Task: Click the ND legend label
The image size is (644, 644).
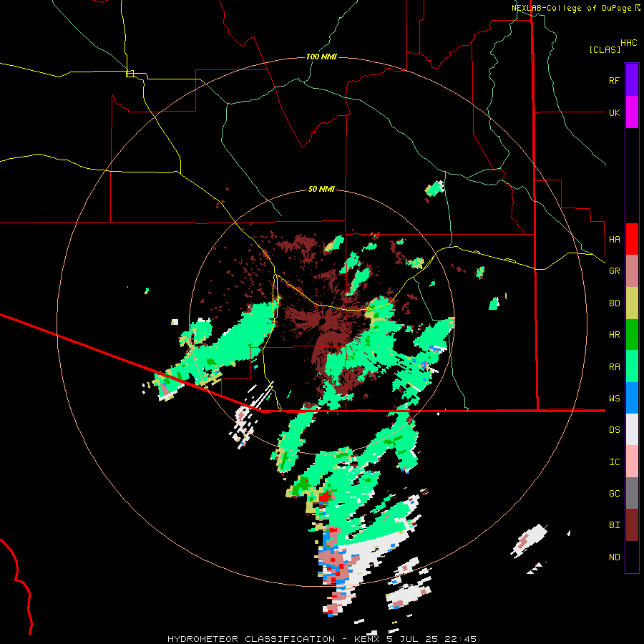Action: [614, 557]
